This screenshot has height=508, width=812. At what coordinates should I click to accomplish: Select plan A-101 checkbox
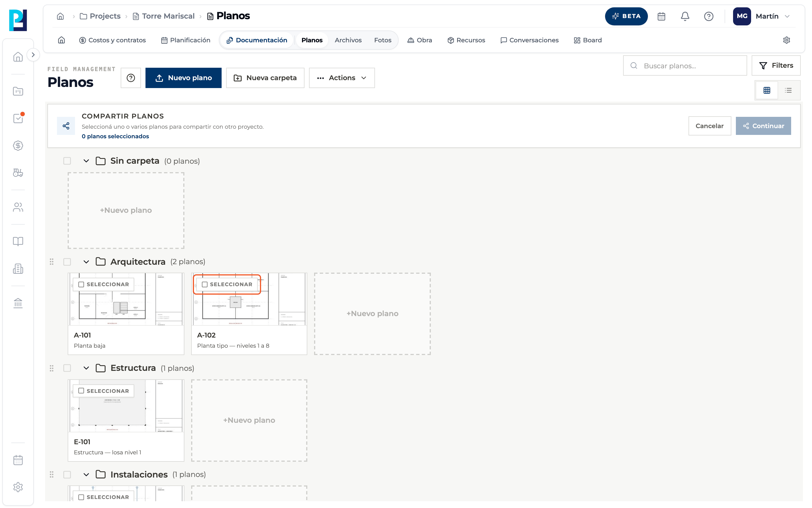81,284
